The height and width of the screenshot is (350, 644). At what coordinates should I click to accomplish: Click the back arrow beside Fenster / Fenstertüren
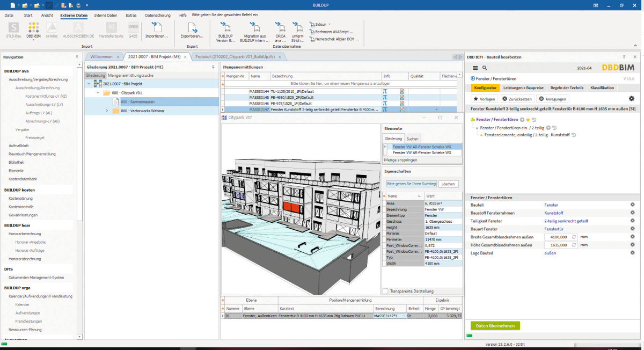coord(473,78)
